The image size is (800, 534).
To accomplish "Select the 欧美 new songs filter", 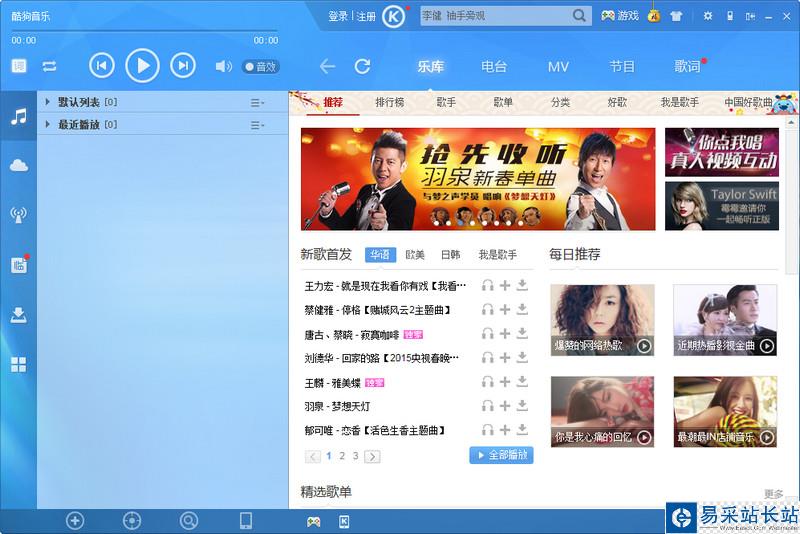I will point(415,255).
